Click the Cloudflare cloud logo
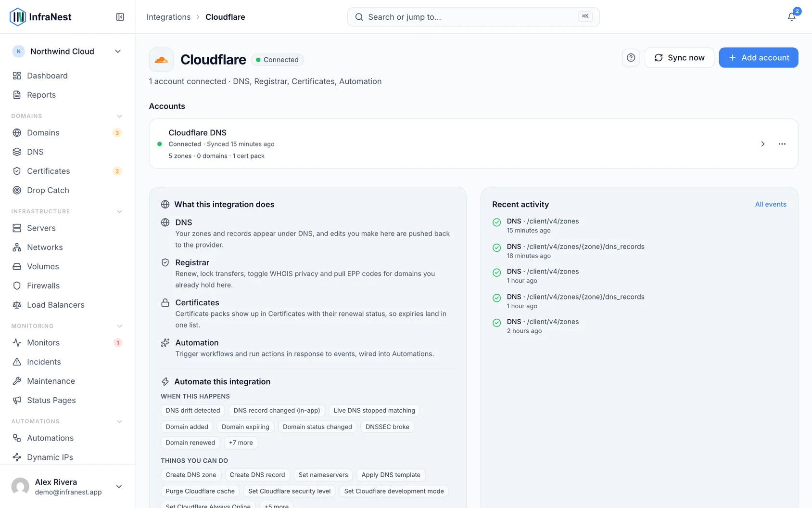The height and width of the screenshot is (508, 812). tap(161, 60)
